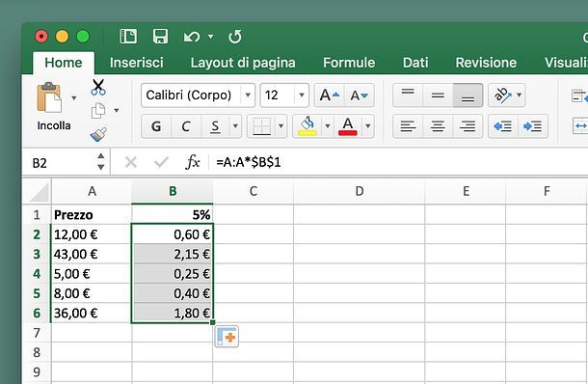Expand font color options arrow
588x384 pixels.
[368, 126]
